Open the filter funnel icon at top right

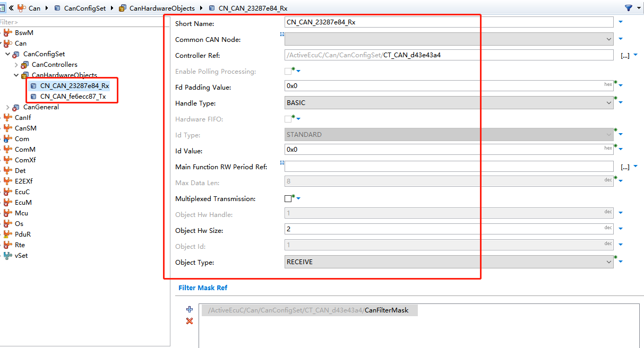coord(628,8)
